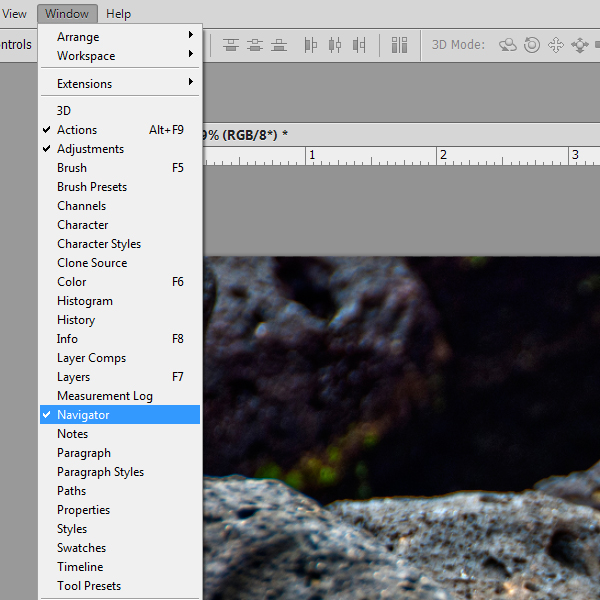Click the distribute right edges icon
600x600 pixels.
pos(359,45)
